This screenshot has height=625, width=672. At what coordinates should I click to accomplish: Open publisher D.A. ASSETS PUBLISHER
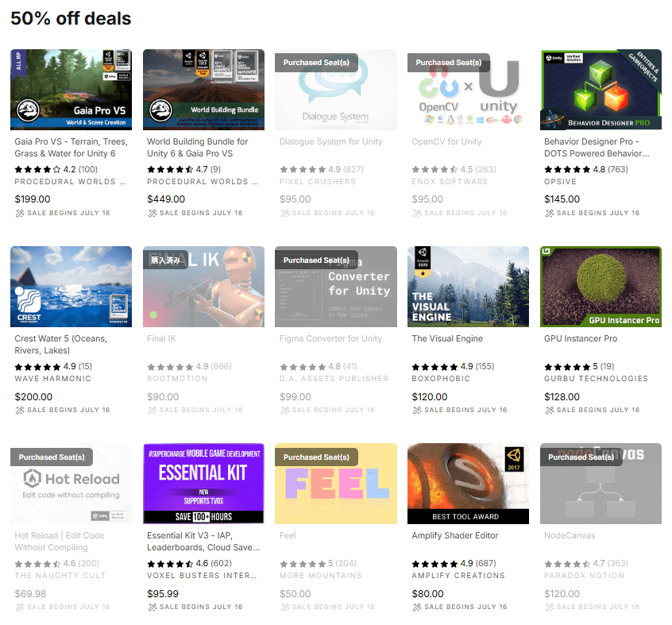coord(334,379)
